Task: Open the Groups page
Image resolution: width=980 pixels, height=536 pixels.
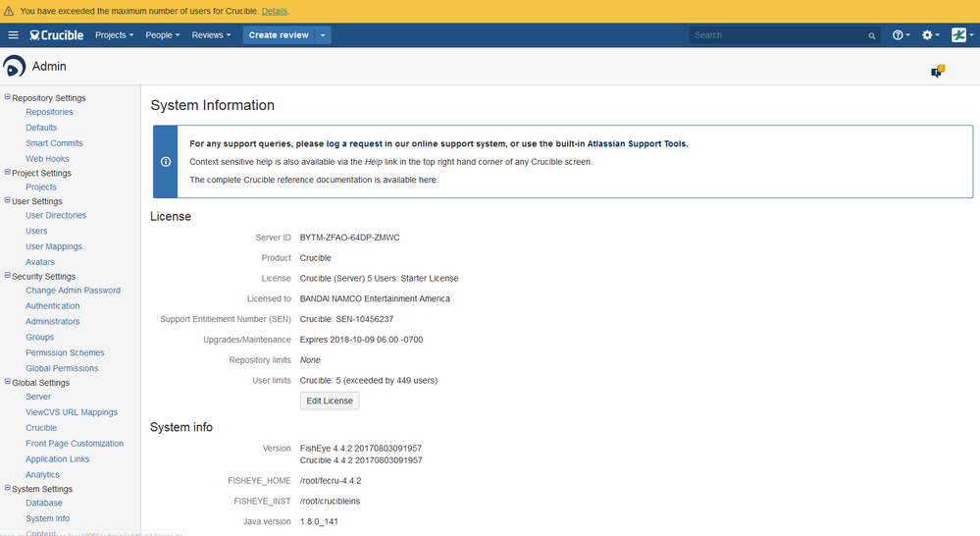Action: point(40,337)
